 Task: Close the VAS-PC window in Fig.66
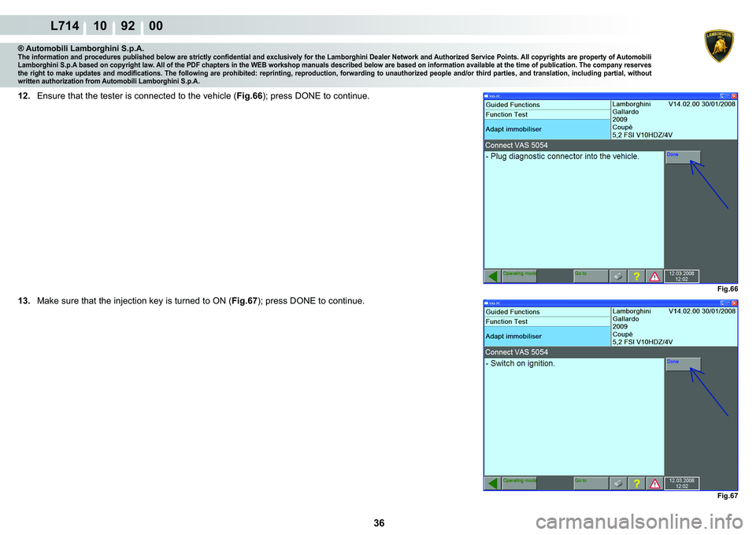[734, 96]
